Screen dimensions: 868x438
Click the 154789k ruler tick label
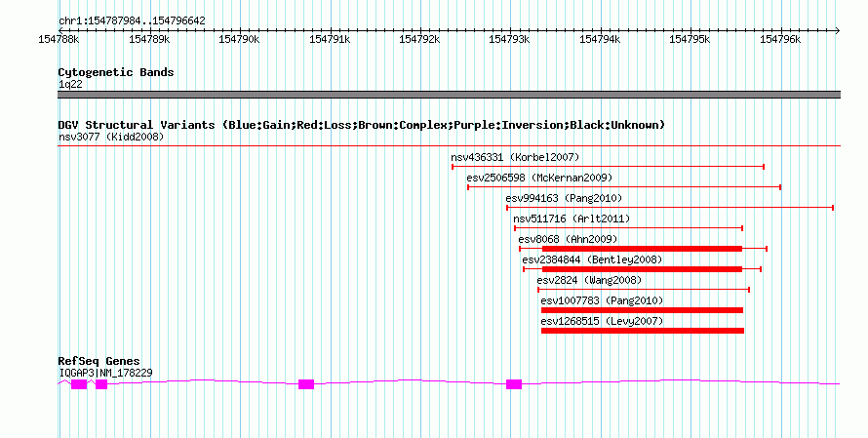149,40
